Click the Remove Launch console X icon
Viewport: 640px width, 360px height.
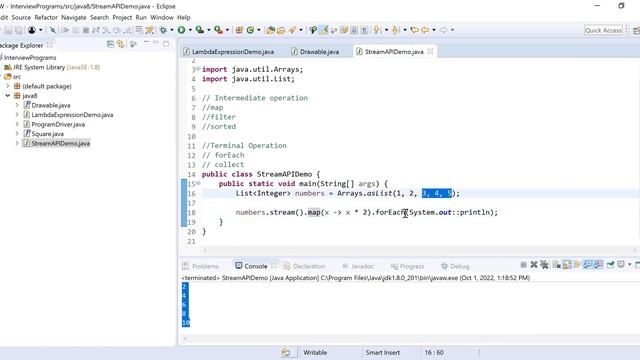(x=533, y=265)
